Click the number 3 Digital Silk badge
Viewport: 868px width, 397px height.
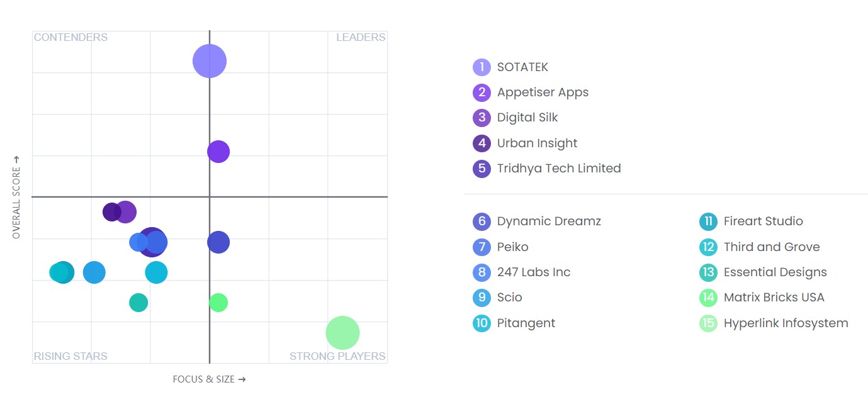(482, 118)
